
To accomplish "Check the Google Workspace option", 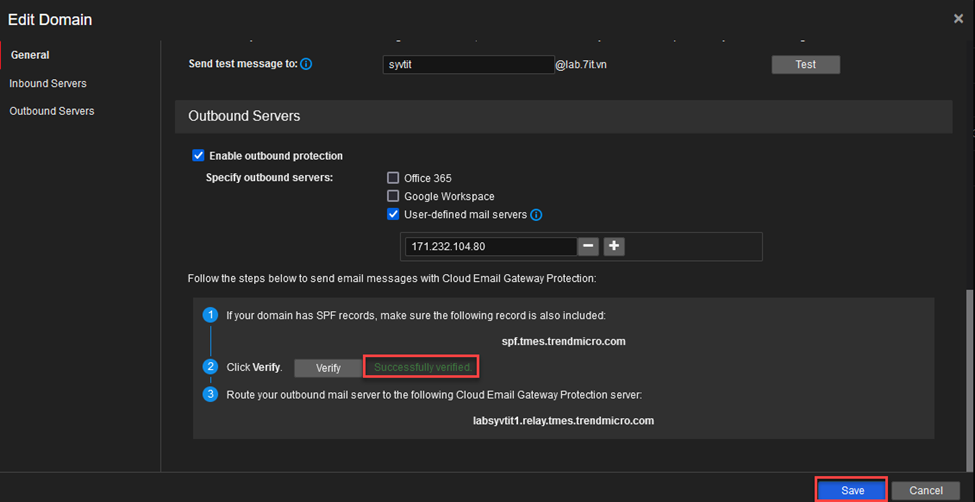I will [x=393, y=196].
